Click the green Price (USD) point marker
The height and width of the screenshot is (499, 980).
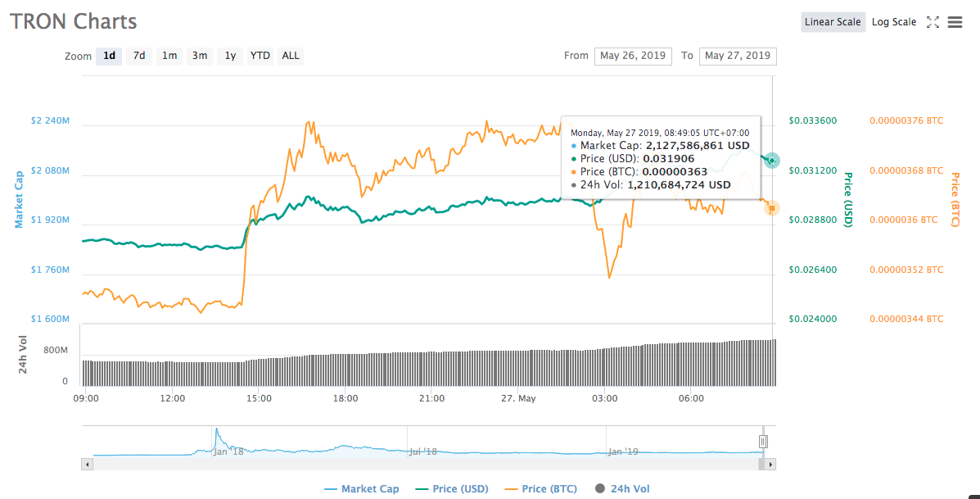coord(772,161)
